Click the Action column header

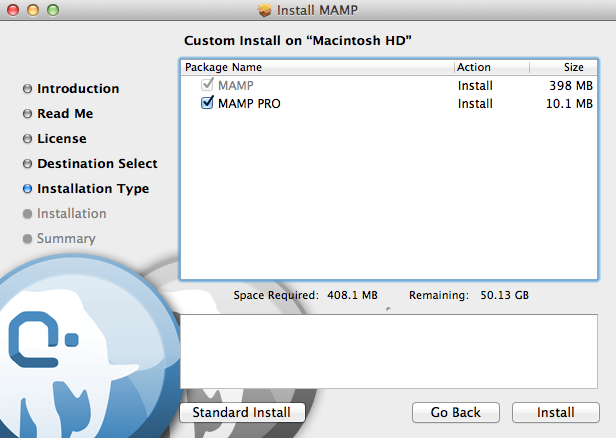point(492,67)
